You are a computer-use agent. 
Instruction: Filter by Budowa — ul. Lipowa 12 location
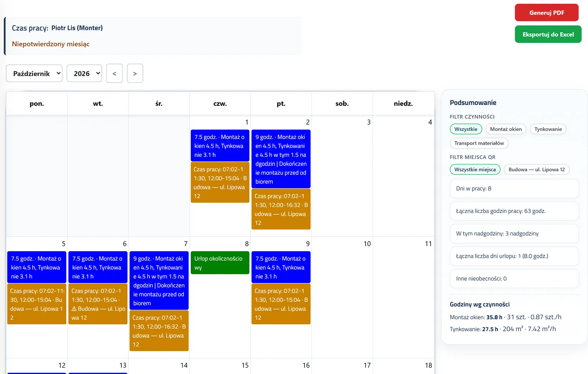[537, 170]
